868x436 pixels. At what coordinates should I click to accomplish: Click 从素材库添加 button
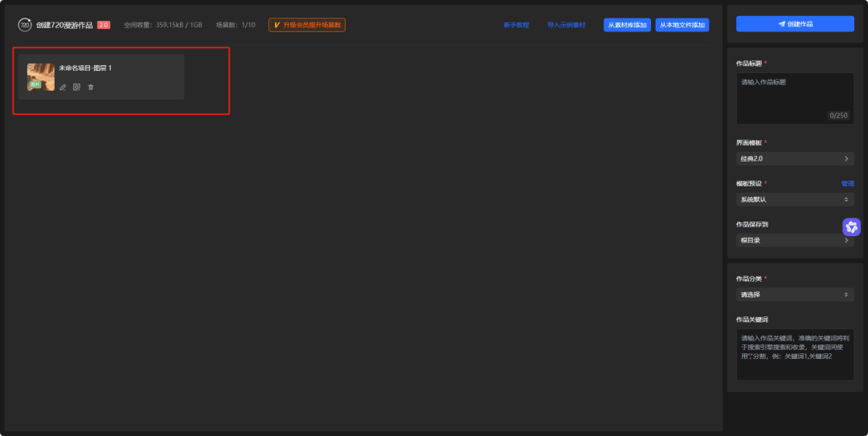pos(627,25)
